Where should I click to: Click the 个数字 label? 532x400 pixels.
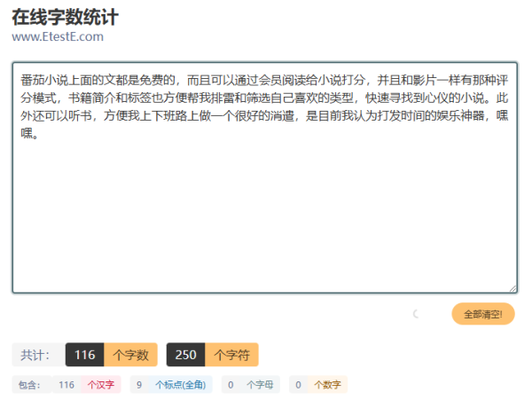(327, 385)
